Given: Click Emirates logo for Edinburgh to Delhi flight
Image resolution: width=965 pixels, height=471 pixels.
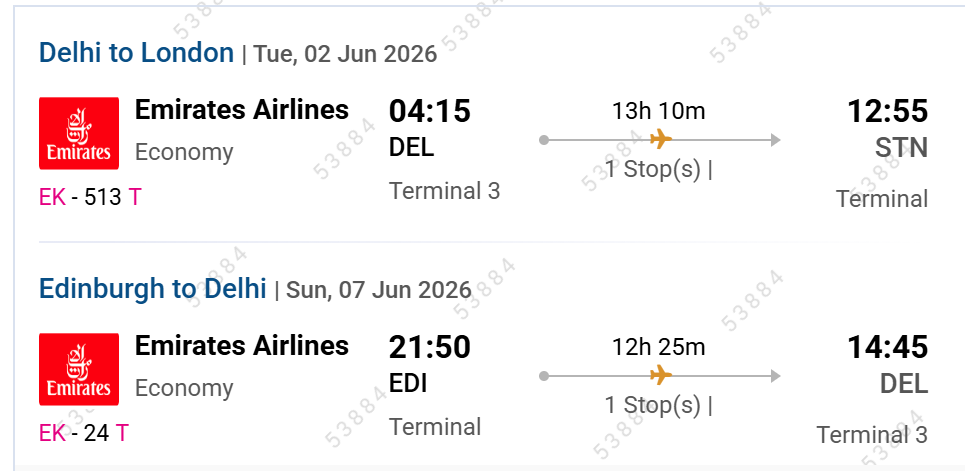Looking at the screenshot, I should coord(79,369).
